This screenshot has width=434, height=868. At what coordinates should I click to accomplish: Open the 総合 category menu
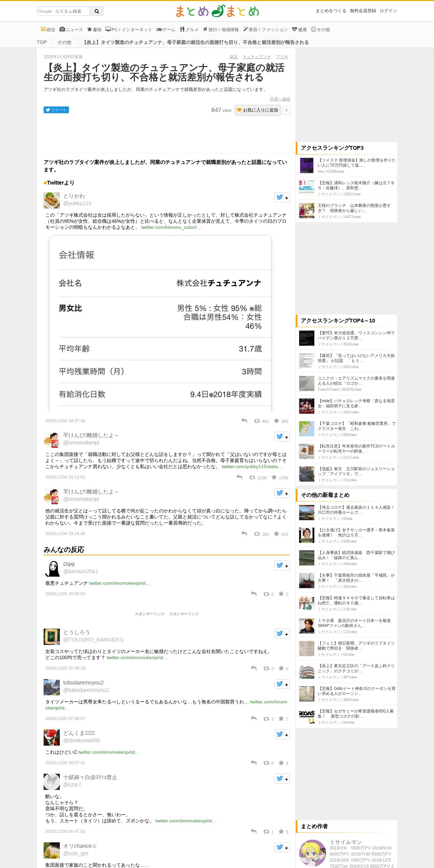[x=48, y=29]
